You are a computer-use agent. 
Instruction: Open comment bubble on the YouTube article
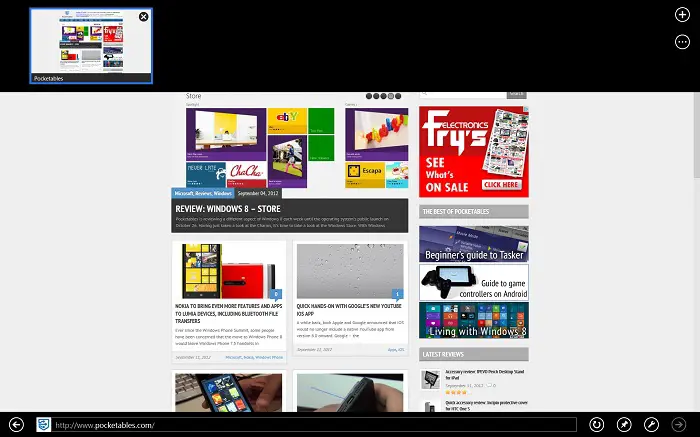(x=397, y=294)
